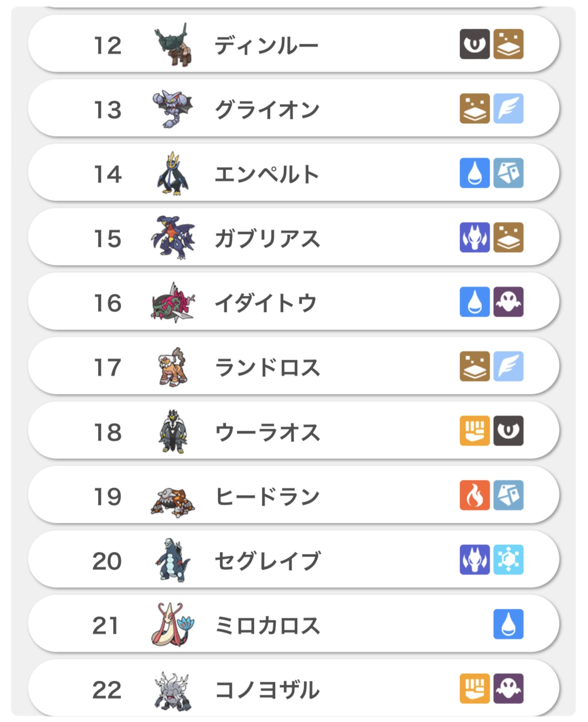Click the Dragon type icon on ガブリアス row
The width and height of the screenshot is (588, 722).
coord(474,237)
